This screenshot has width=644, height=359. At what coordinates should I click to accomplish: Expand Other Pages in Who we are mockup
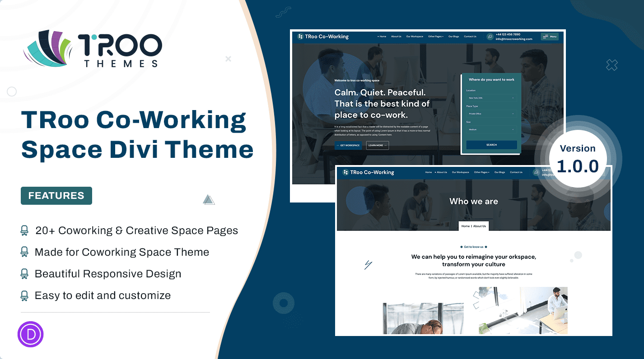(482, 172)
